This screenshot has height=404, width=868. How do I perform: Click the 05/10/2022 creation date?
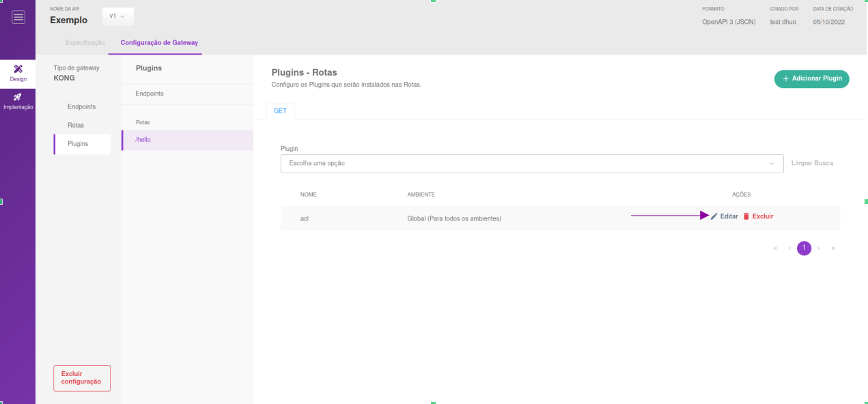829,22
